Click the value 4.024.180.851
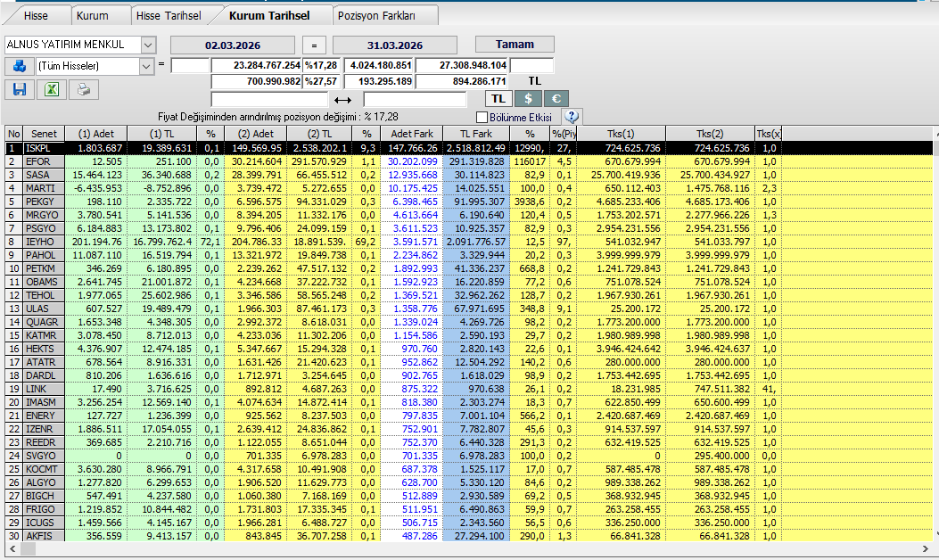The image size is (939, 560). (x=379, y=65)
